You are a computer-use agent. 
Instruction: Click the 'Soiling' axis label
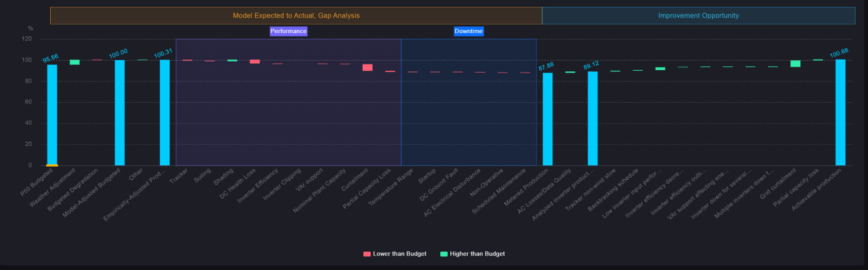(x=202, y=175)
